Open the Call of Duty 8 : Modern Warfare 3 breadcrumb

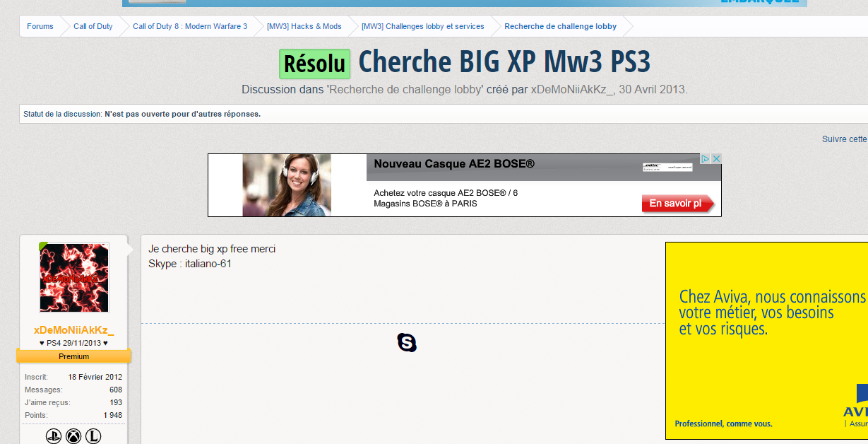click(190, 26)
